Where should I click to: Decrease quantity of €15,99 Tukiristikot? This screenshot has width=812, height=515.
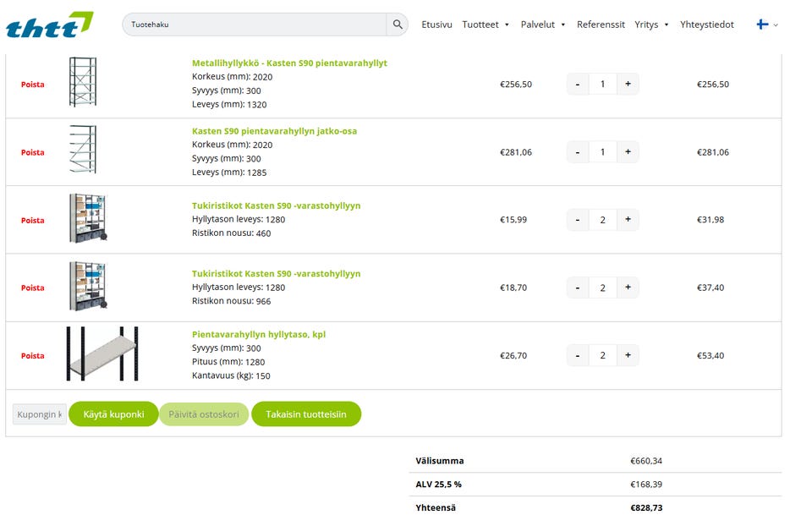tap(578, 220)
